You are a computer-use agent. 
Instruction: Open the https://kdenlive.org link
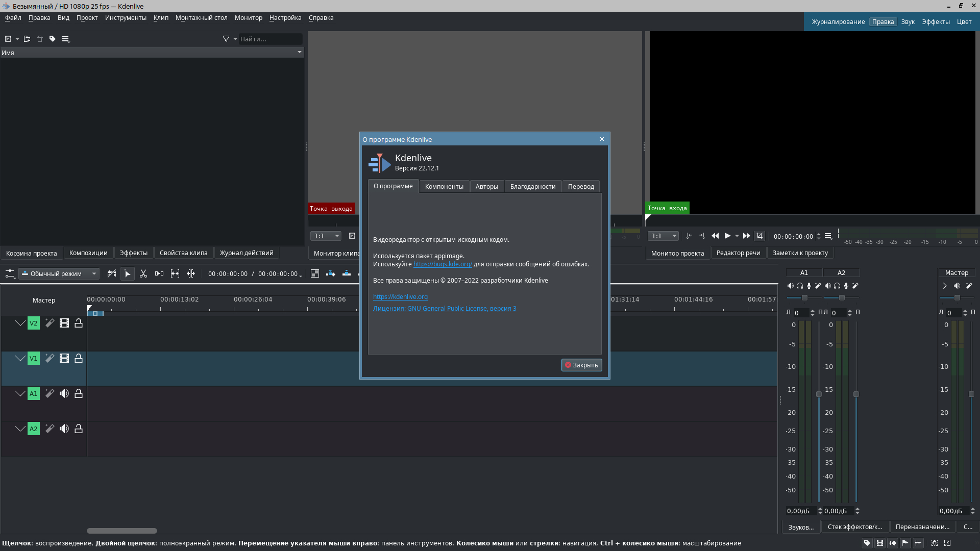[400, 296]
